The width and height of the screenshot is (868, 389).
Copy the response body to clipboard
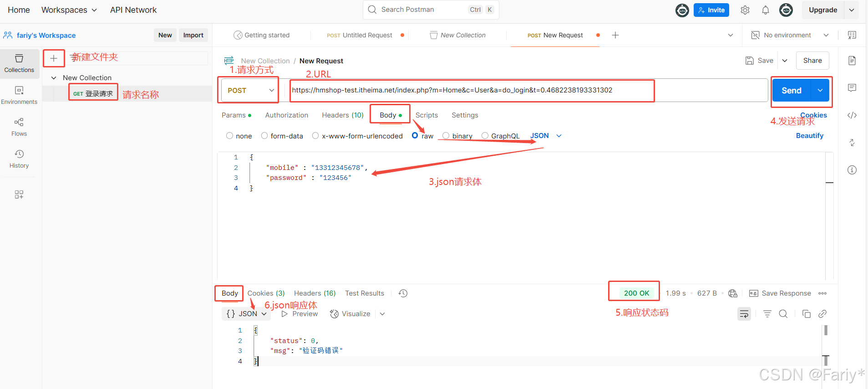tap(807, 314)
